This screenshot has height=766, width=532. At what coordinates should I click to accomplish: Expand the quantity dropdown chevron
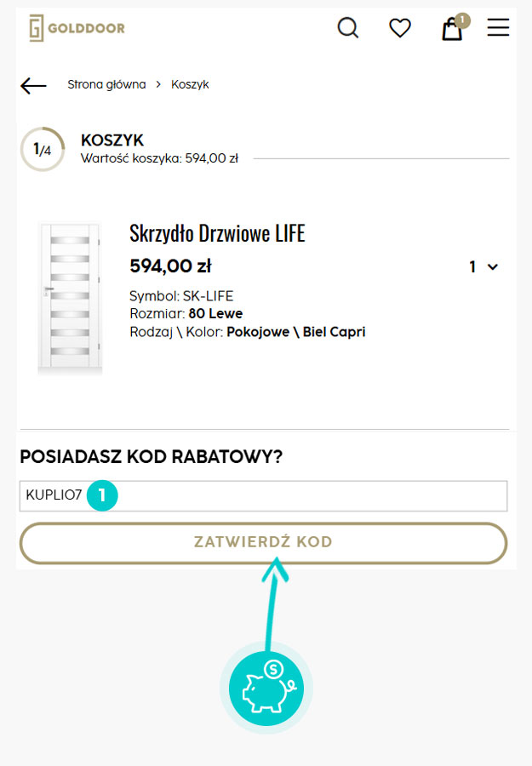(x=492, y=267)
